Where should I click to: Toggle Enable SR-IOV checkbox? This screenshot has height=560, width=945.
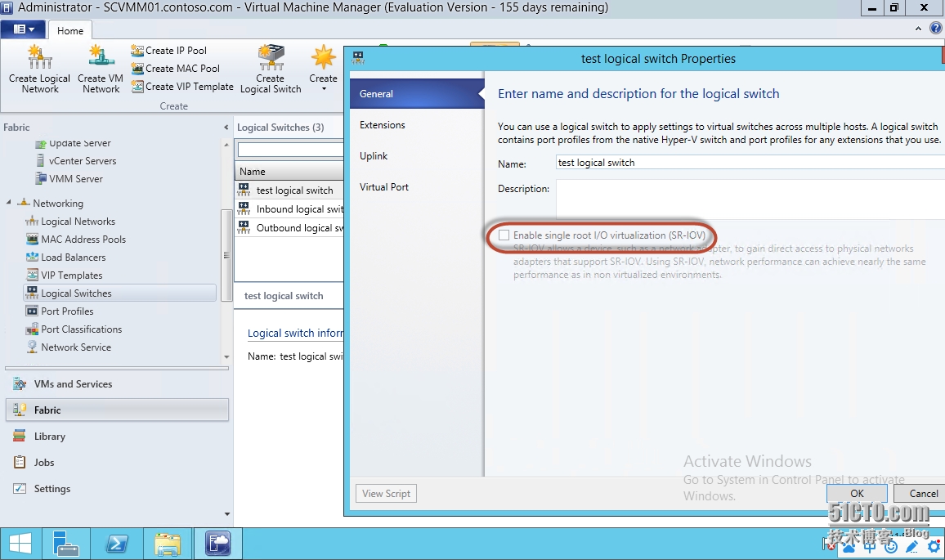504,235
